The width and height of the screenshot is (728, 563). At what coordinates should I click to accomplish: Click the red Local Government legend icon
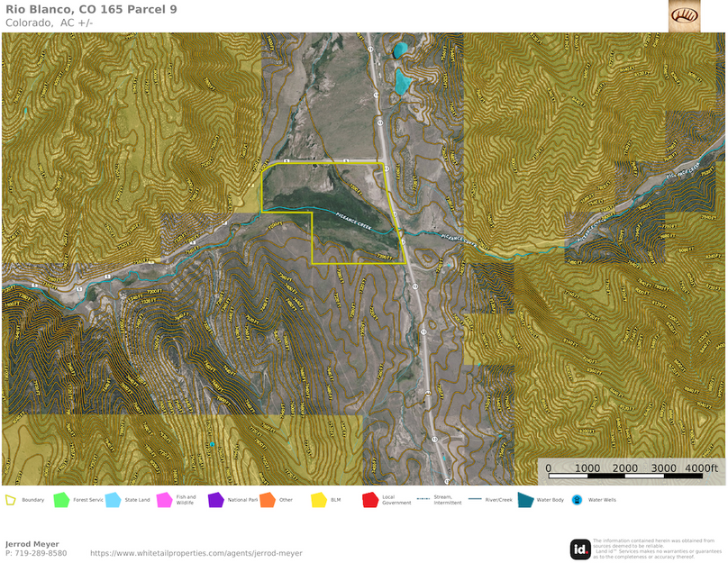(369, 499)
